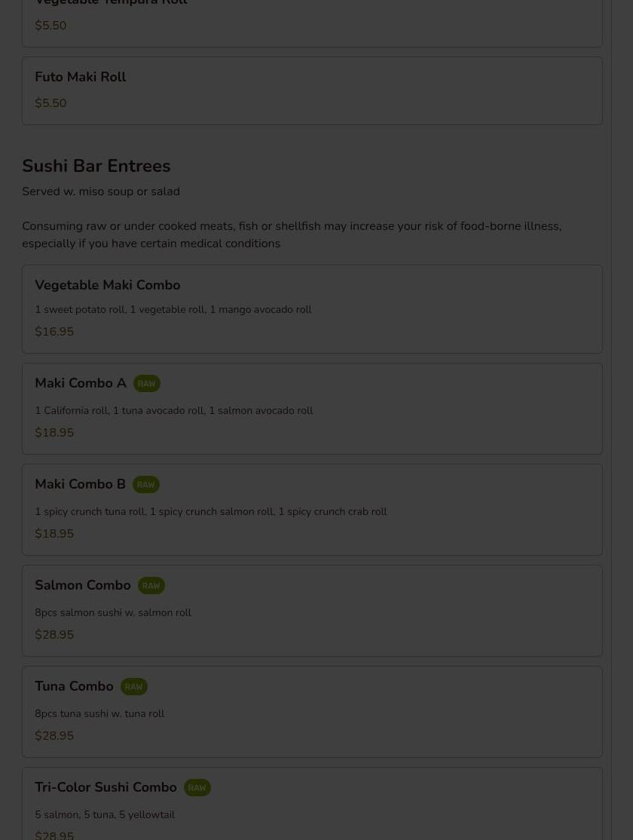Click the Sushi Bar Entrees heading

click(x=96, y=166)
